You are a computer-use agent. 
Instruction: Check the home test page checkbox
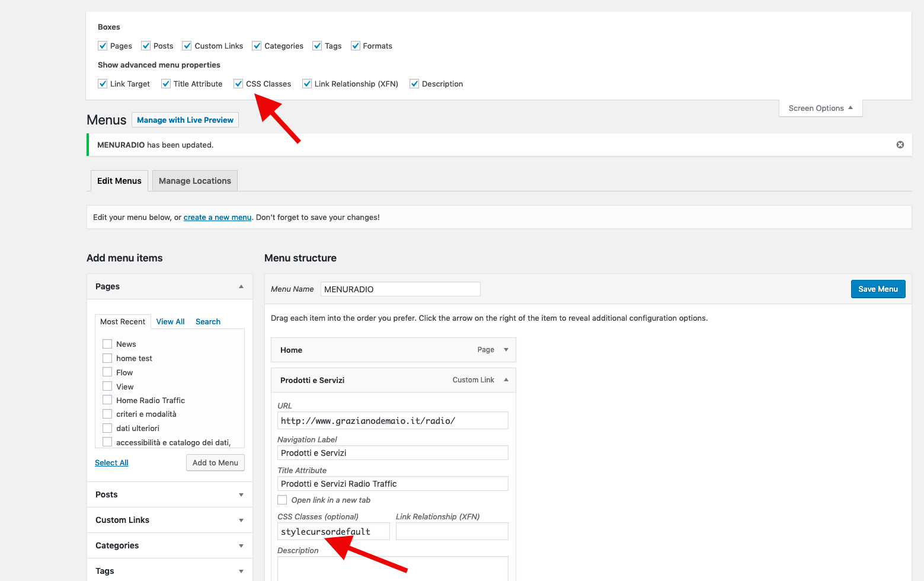click(x=107, y=358)
